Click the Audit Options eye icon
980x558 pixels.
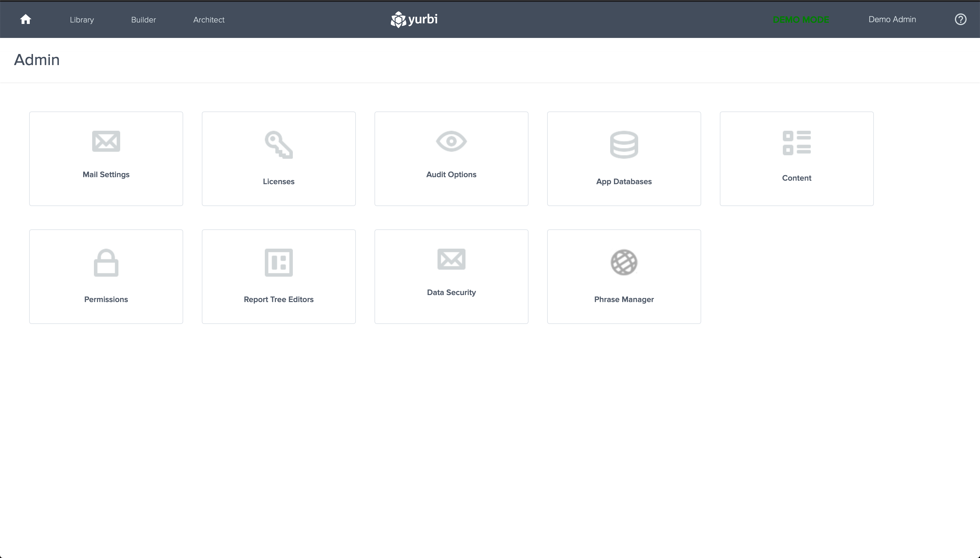pos(451,142)
